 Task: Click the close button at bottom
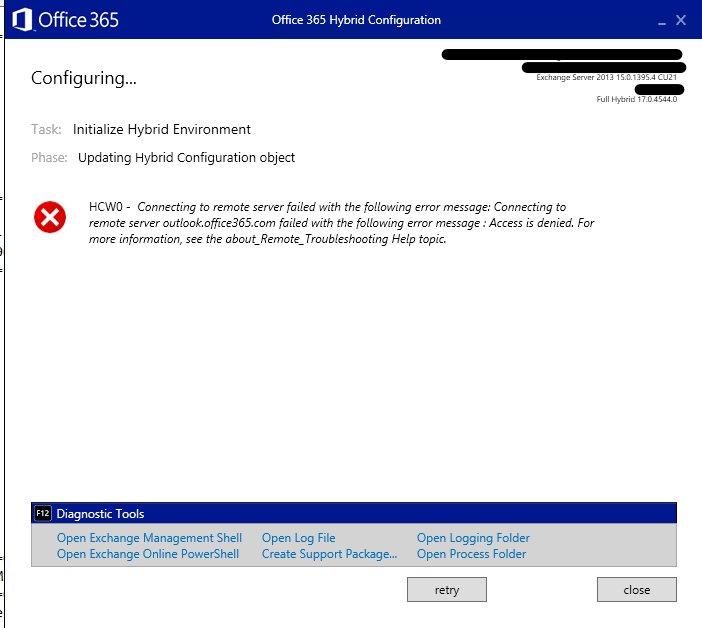637,590
